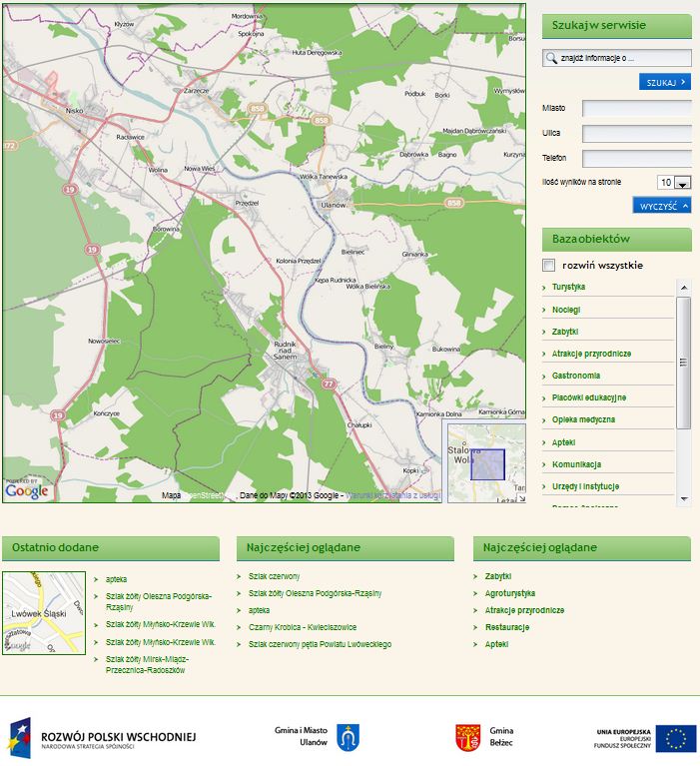
Task: Check the 'rozwiń wszystkie' checkbox
Action: pos(548,266)
